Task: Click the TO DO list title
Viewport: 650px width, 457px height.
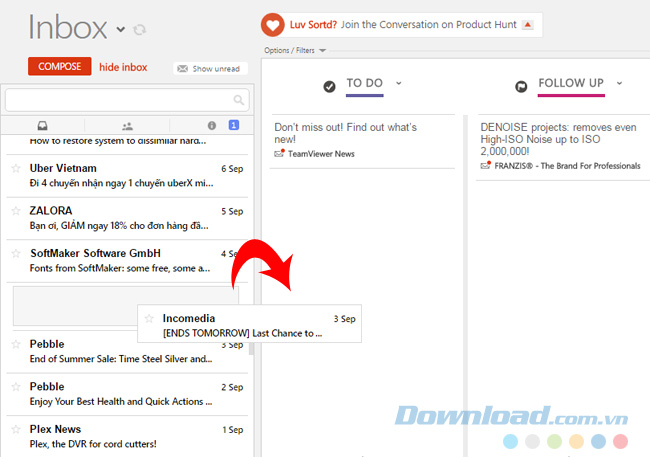Action: pyautogui.click(x=364, y=83)
